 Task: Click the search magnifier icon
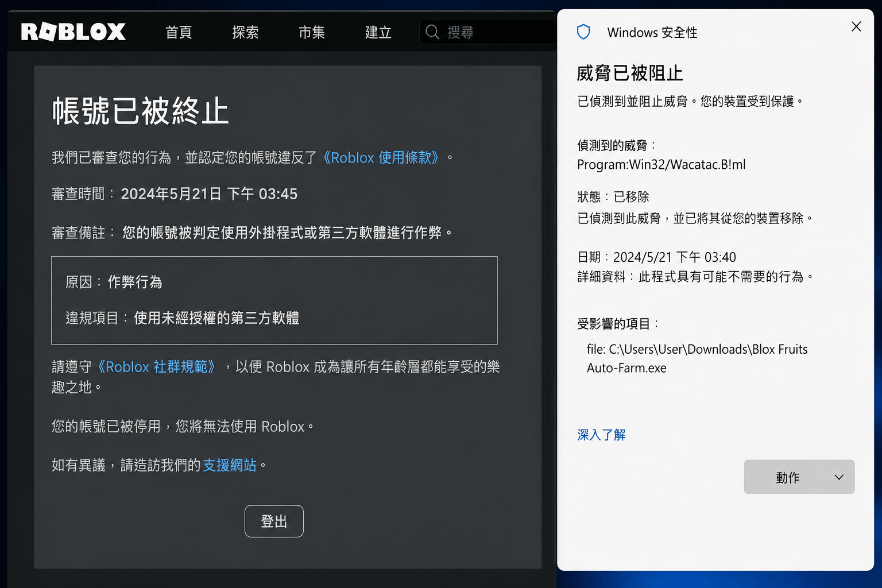(432, 32)
